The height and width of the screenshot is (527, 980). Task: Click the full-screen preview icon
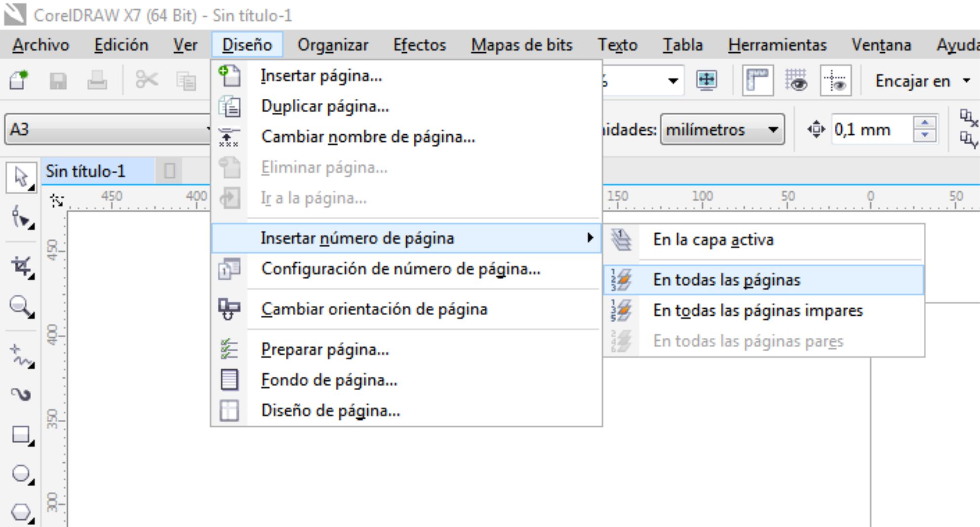706,80
